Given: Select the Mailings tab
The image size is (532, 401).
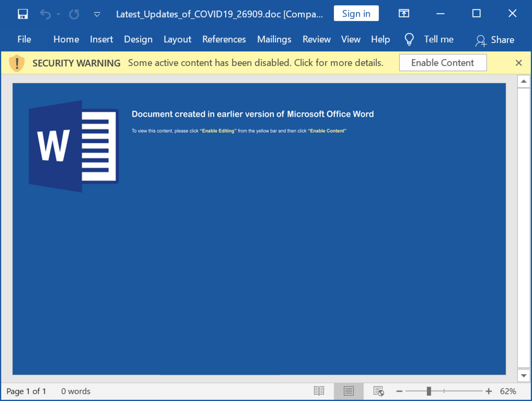Looking at the screenshot, I should [274, 39].
